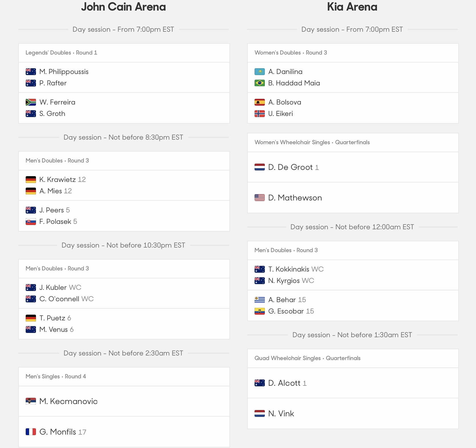Open player M. Philippoussis
The width and height of the screenshot is (476, 448).
[x=64, y=72]
